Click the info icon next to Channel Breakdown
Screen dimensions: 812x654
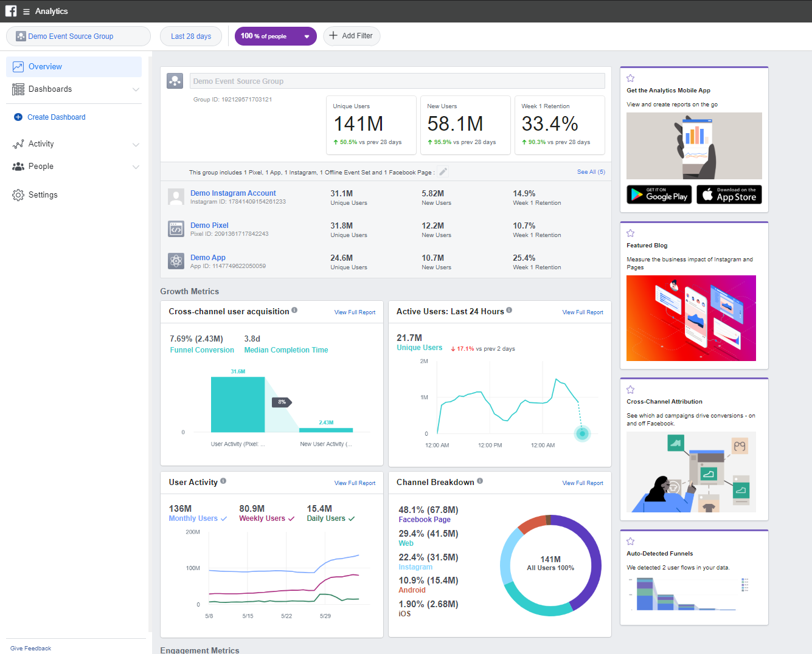pos(480,481)
